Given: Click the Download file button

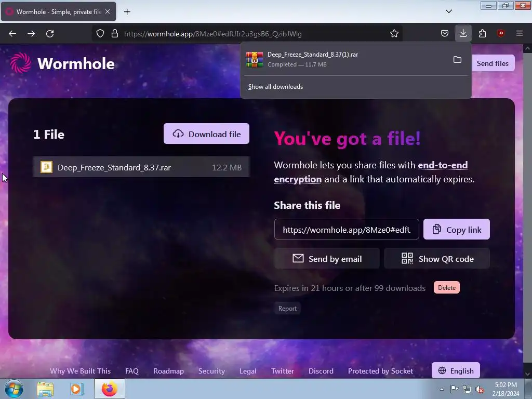Looking at the screenshot, I should coord(206,134).
